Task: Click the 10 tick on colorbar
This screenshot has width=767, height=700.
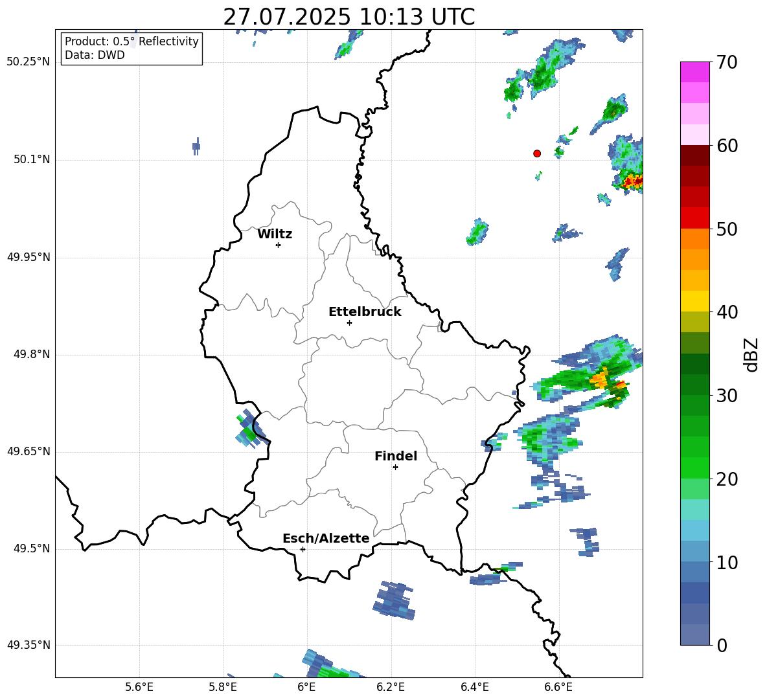Action: click(727, 562)
